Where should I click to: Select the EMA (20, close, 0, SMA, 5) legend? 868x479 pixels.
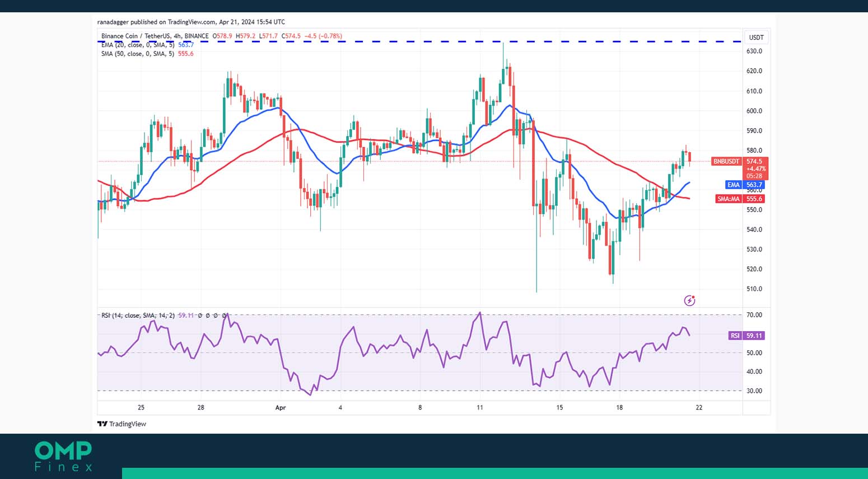(x=138, y=45)
